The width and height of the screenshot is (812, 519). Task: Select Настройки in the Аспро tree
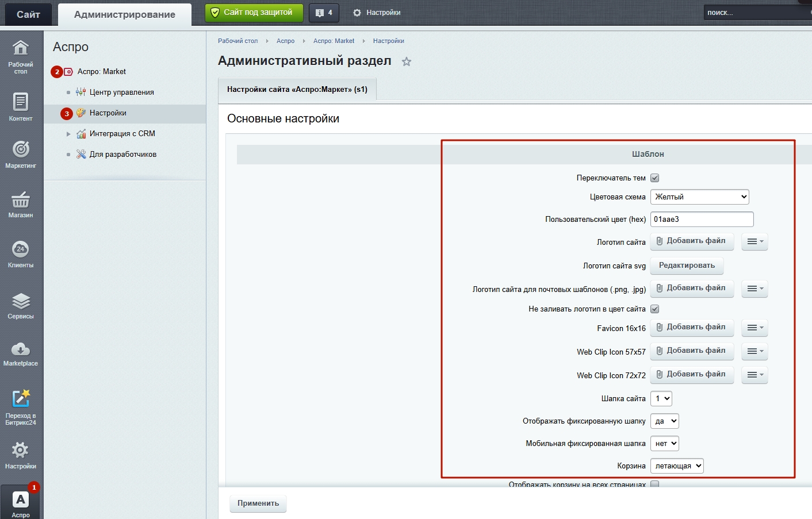click(108, 113)
